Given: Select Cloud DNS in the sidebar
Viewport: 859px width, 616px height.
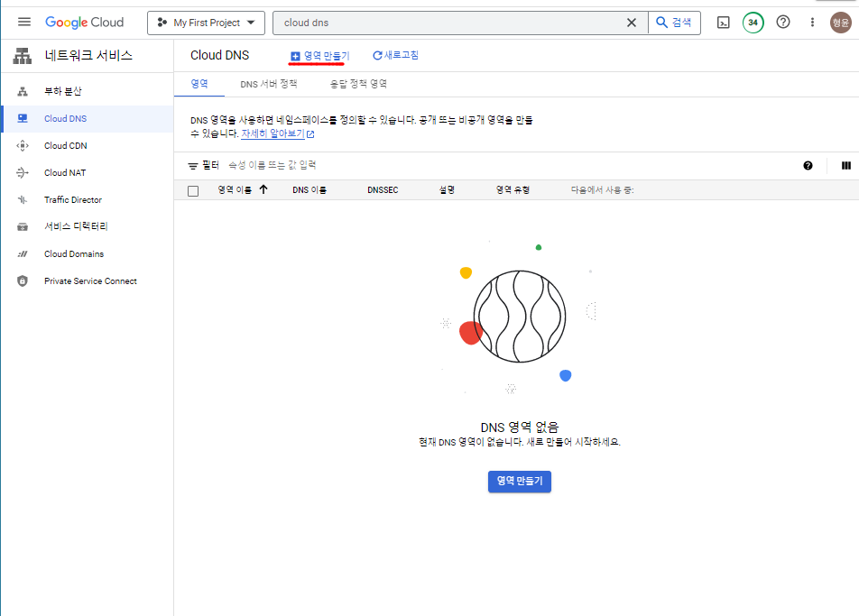Looking at the screenshot, I should click(65, 119).
